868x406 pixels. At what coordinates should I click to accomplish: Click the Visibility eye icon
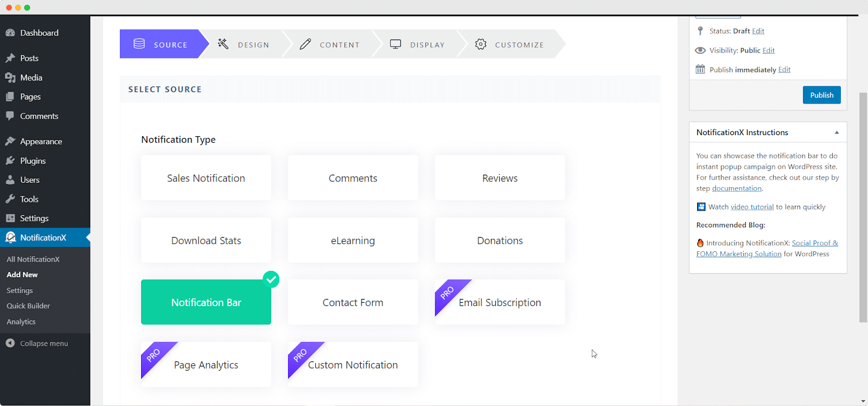700,50
